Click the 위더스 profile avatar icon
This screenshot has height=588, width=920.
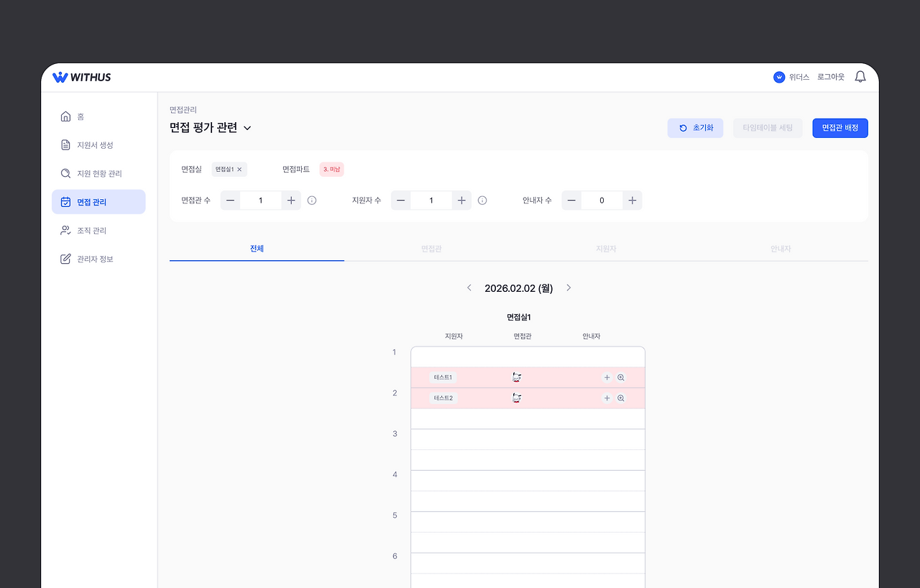[x=779, y=77]
